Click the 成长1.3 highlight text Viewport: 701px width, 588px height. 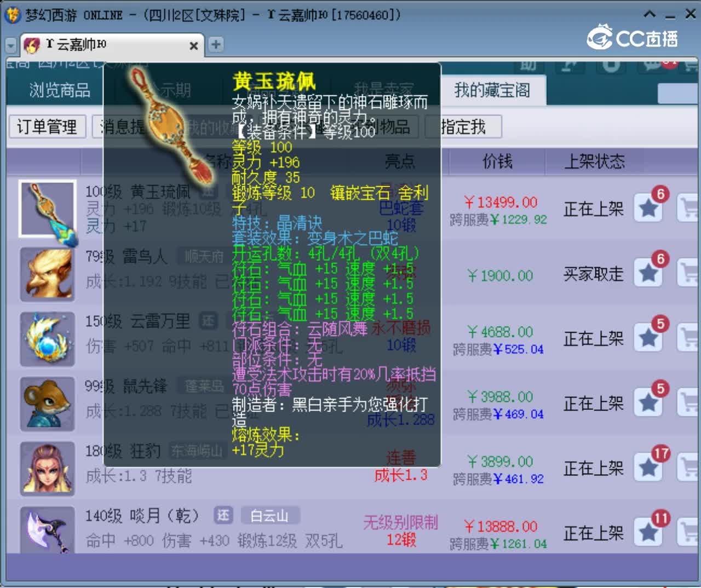(401, 475)
